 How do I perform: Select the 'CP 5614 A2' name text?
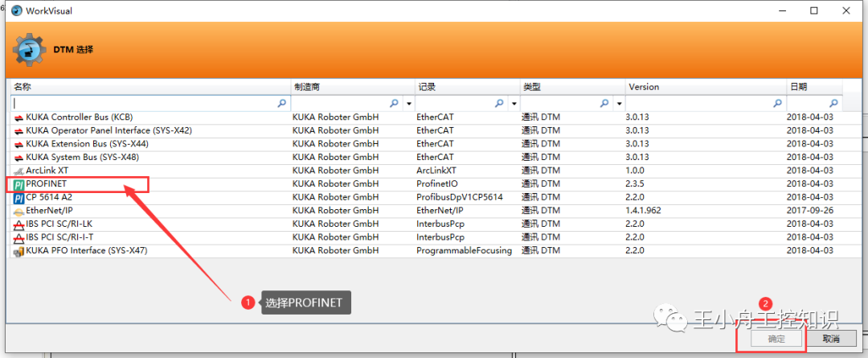49,197
